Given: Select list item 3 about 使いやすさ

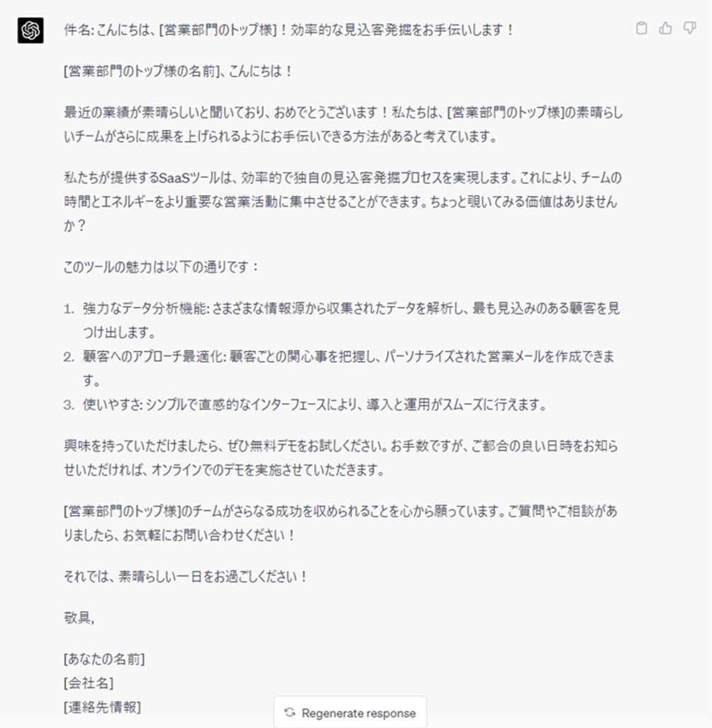Looking at the screenshot, I should 305,405.
